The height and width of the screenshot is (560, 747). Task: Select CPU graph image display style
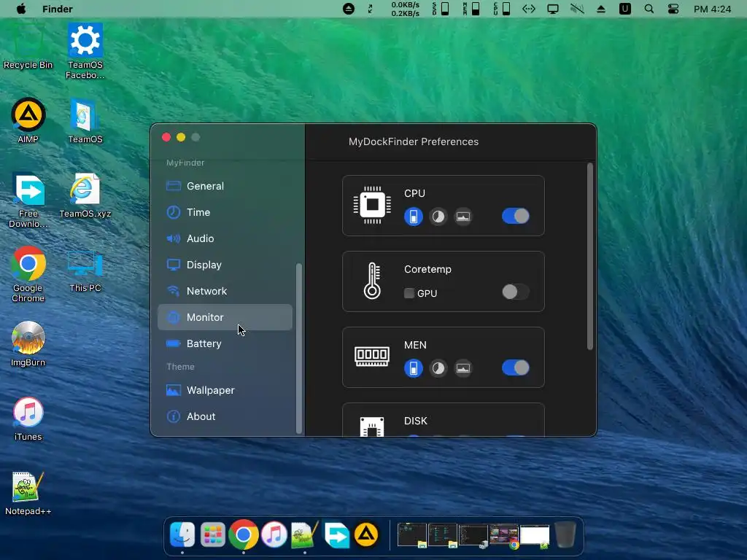(x=463, y=217)
